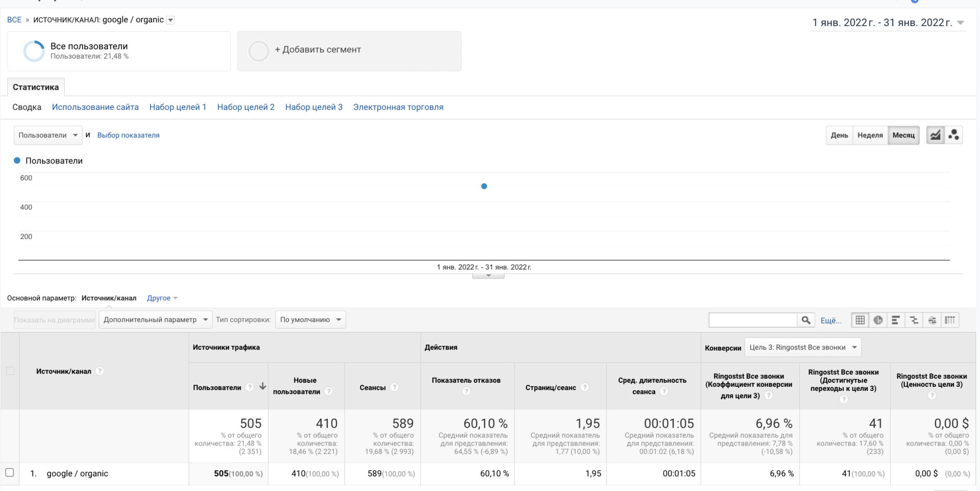980x491 pixels.
Task: Select the pie chart percentage view icon
Action: pos(878,320)
